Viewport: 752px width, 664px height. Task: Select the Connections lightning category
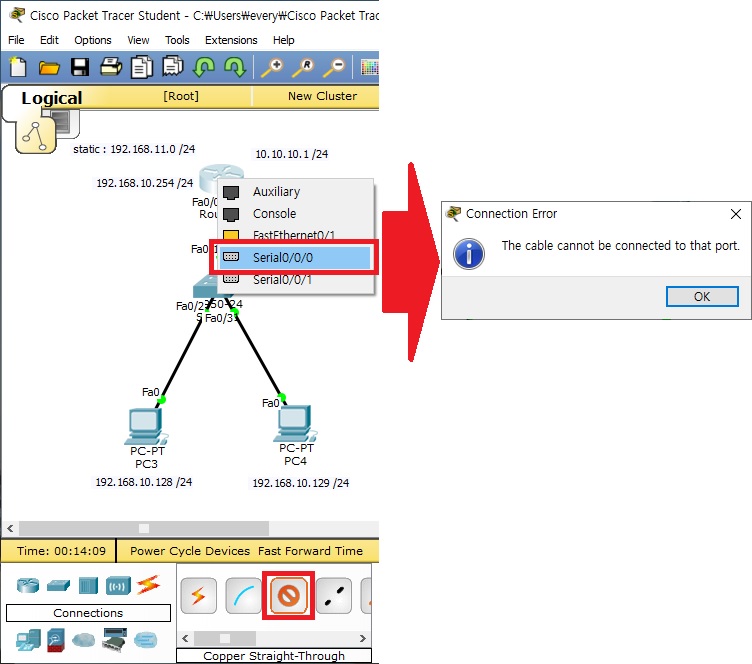148,585
